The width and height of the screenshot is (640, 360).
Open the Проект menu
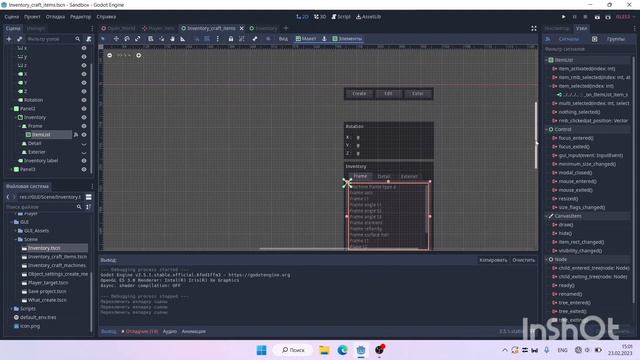[32, 17]
